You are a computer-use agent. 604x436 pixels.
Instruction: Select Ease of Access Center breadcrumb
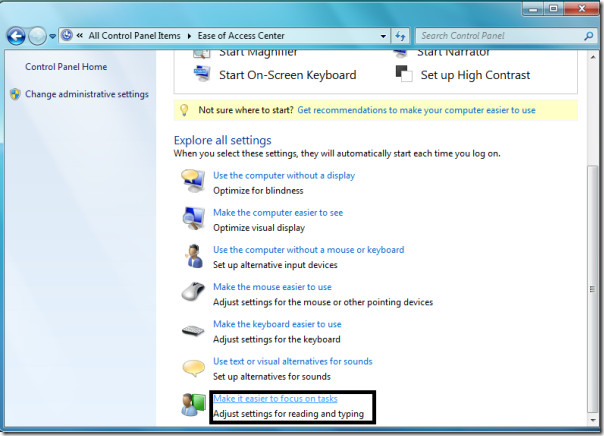(241, 36)
